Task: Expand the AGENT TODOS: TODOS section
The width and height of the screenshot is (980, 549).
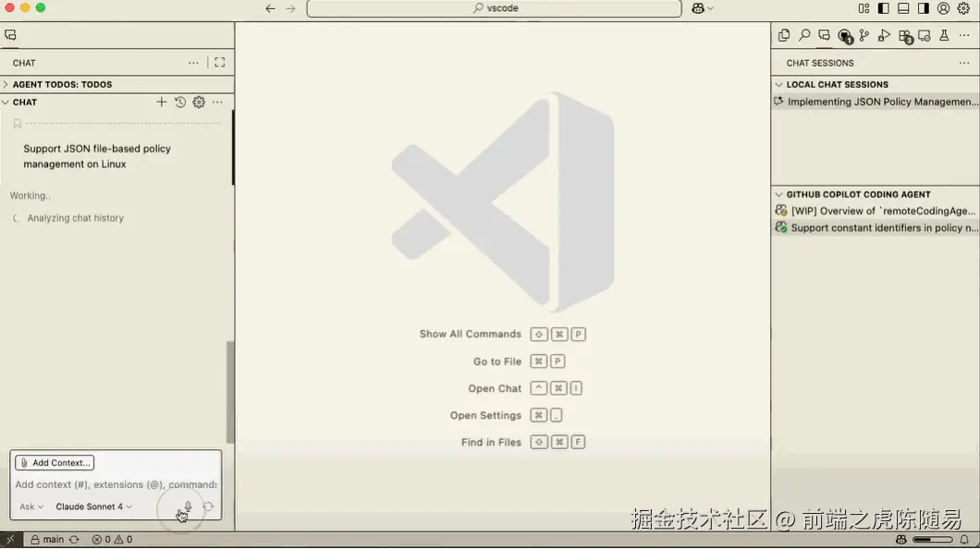Action: 117,84
